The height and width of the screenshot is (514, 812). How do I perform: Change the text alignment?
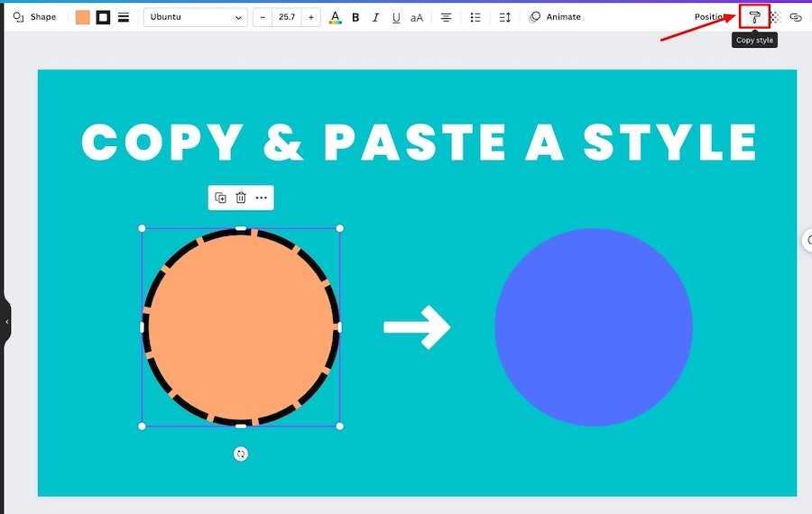[446, 17]
